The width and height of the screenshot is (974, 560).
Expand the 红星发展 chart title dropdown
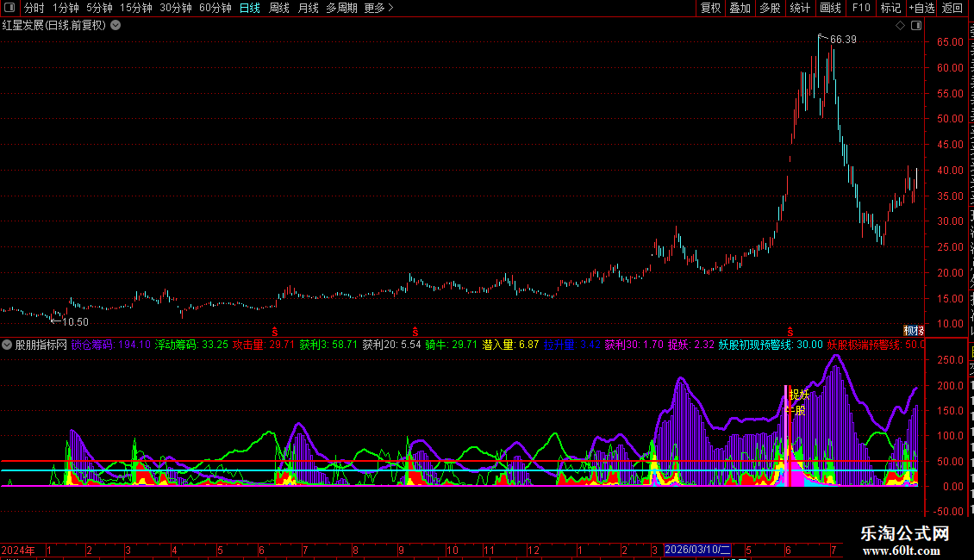click(116, 26)
